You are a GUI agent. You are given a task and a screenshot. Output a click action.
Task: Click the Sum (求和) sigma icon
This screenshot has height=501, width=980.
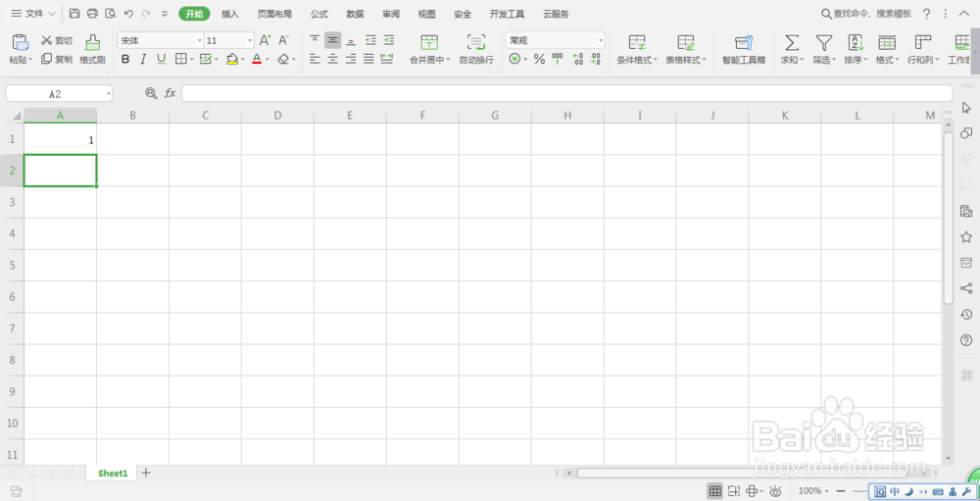click(x=792, y=42)
